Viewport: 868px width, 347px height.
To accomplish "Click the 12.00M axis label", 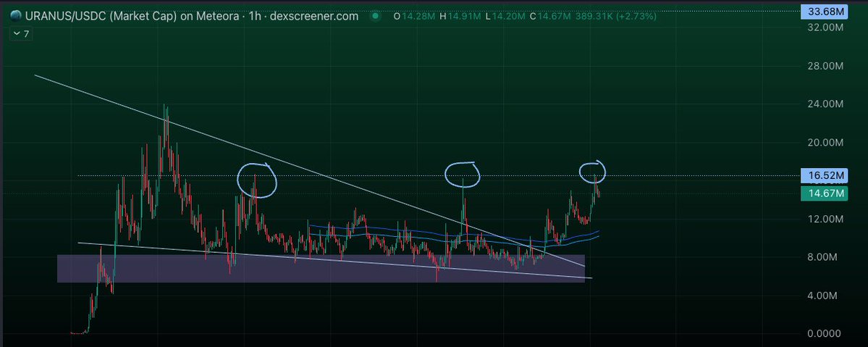I will (825, 219).
